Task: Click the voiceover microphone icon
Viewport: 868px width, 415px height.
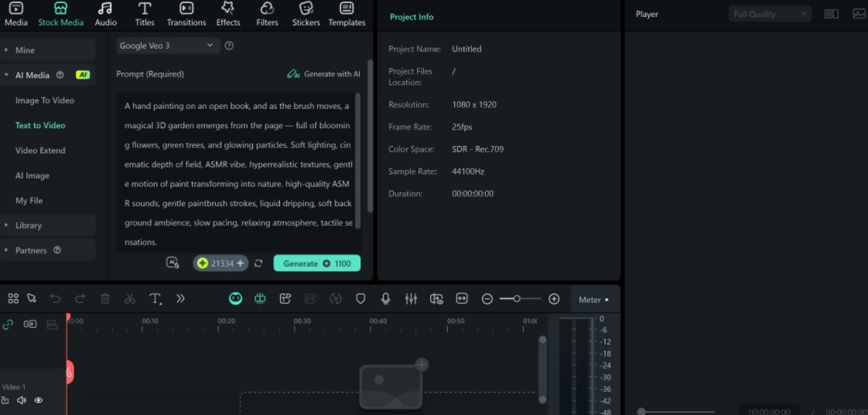Action: click(x=386, y=299)
